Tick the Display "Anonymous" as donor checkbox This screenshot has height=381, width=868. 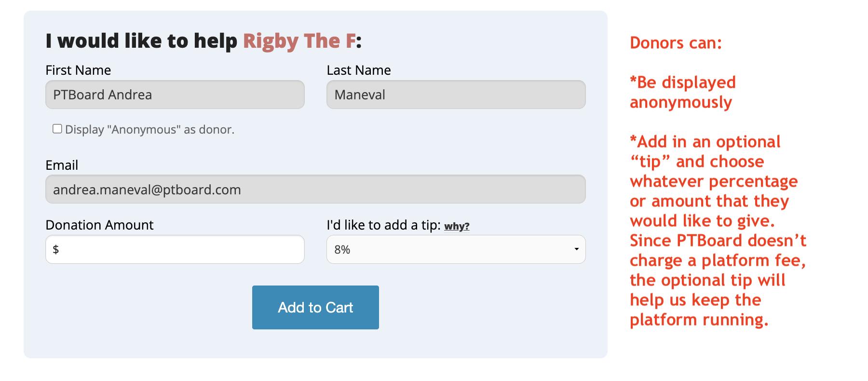pyautogui.click(x=57, y=129)
